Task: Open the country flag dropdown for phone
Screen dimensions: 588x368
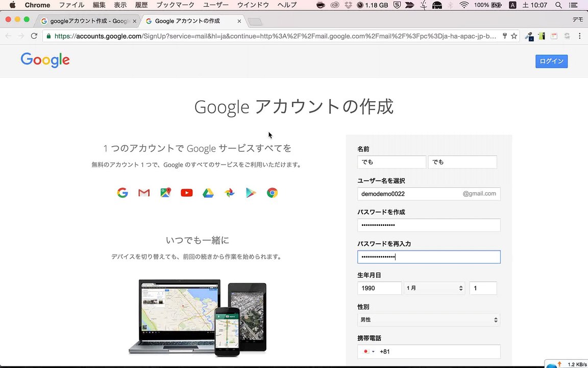Action: 369,352
